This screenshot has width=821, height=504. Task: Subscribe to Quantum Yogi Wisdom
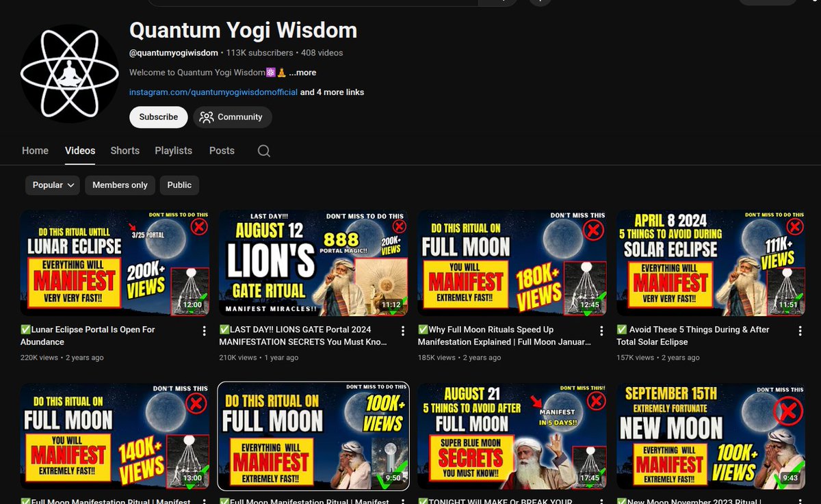click(x=159, y=117)
